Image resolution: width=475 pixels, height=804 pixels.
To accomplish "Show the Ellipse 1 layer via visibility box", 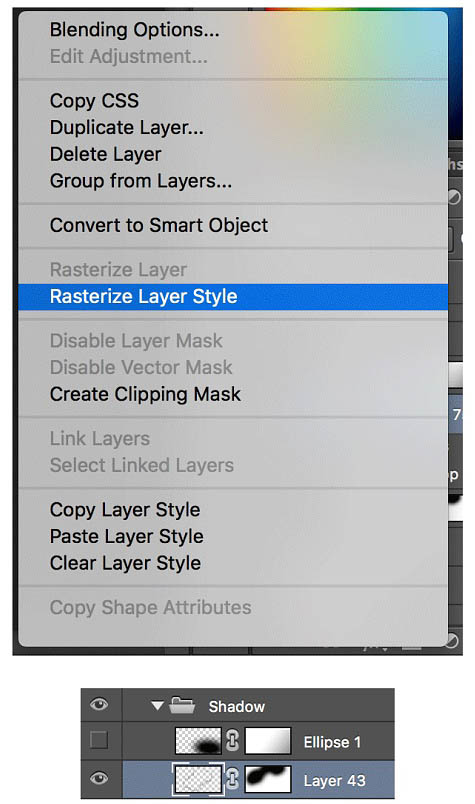I will (x=99, y=740).
